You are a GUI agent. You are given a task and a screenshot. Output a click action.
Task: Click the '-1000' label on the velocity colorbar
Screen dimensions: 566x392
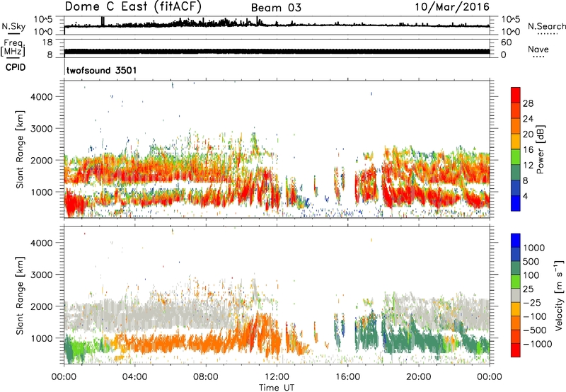538,344
